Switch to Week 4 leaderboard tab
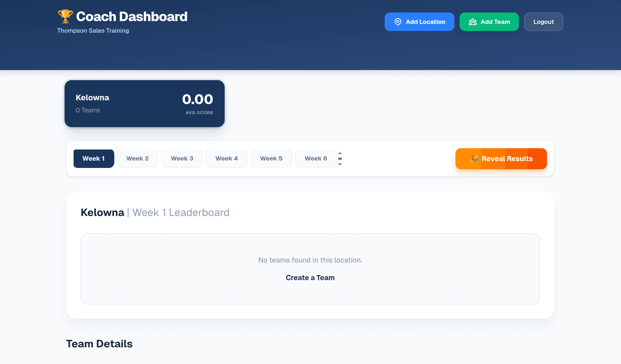Screen dimensions: 621x364 tap(226, 159)
